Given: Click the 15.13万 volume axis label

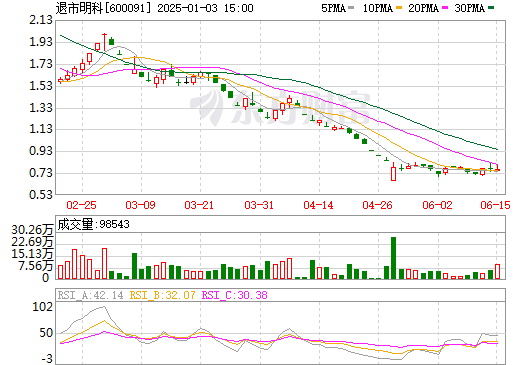Looking at the screenshot, I should pos(32,254).
